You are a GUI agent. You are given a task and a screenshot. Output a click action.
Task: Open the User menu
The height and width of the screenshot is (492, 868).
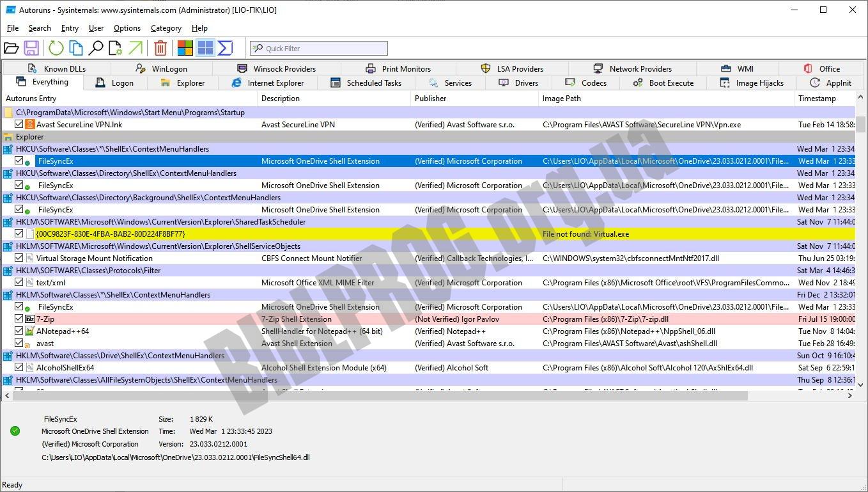[x=96, y=28]
